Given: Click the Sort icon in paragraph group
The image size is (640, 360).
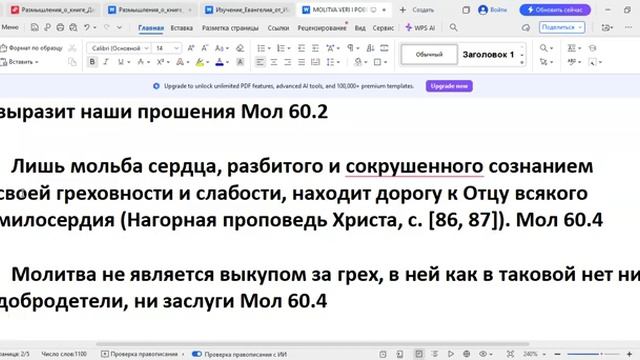Looking at the screenshot, I should tap(370, 48).
